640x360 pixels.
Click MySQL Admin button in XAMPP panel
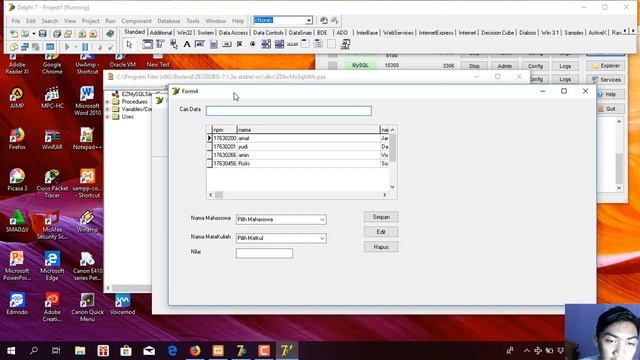pos(504,66)
